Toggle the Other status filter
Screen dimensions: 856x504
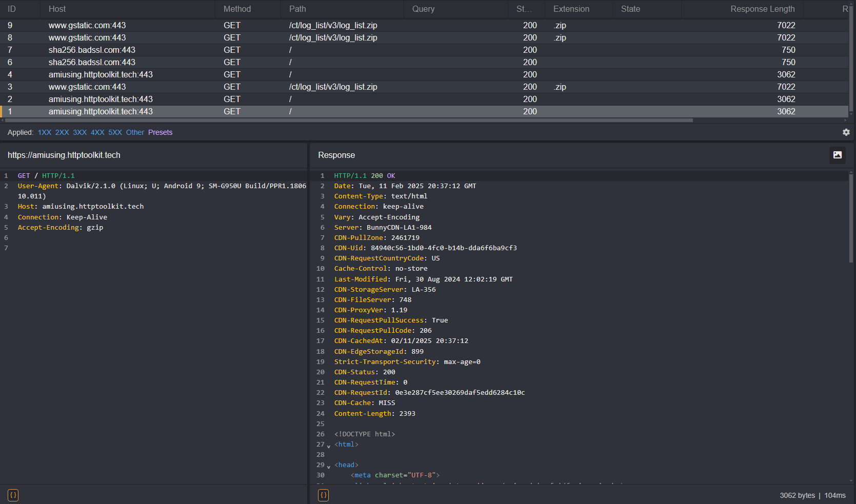135,132
